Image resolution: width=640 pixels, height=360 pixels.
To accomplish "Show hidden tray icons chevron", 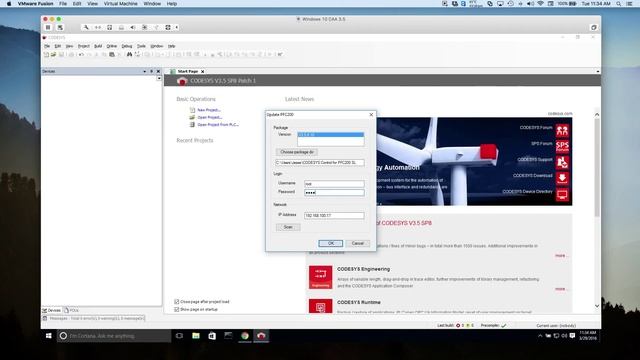I will click(540, 336).
